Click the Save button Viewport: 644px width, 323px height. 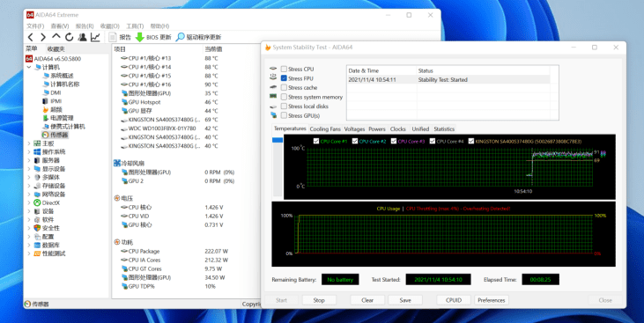coord(405,300)
